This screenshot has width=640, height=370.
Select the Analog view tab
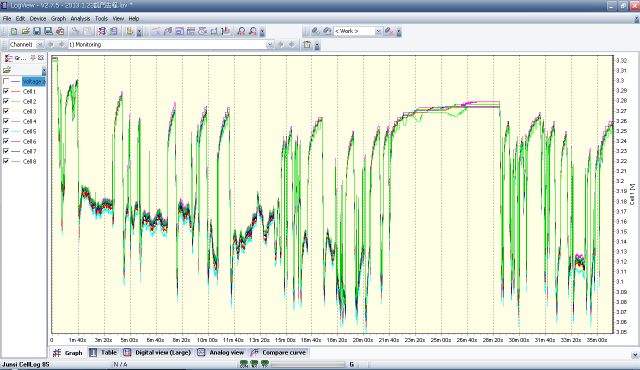tap(221, 352)
